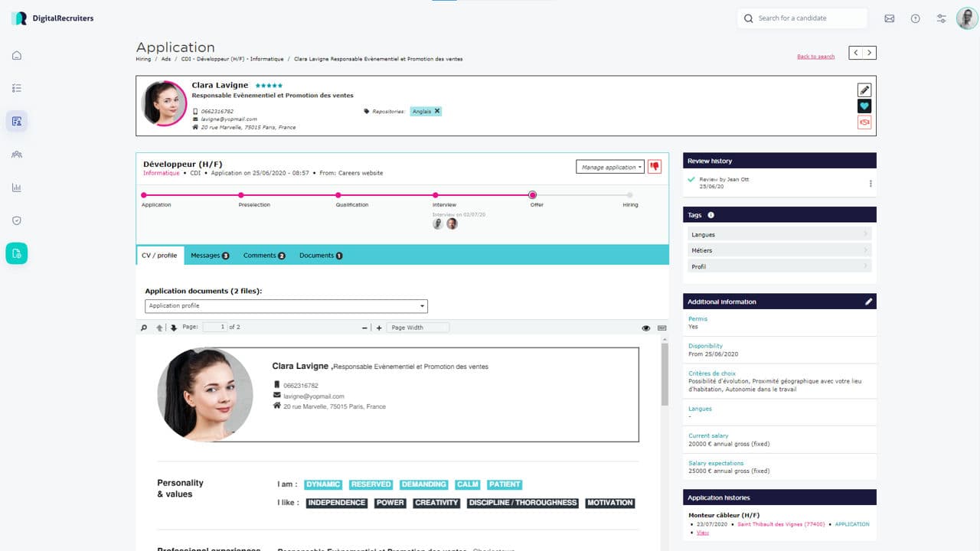Click the pencil edit candidate icon

[x=864, y=90]
